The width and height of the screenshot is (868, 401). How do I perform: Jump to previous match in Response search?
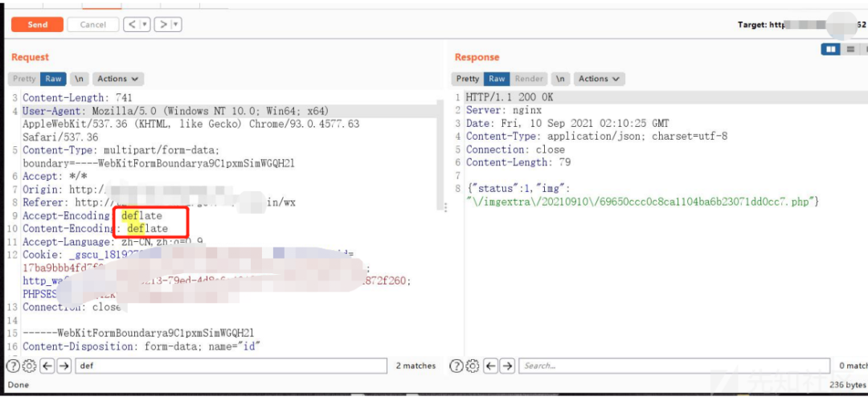coord(490,366)
